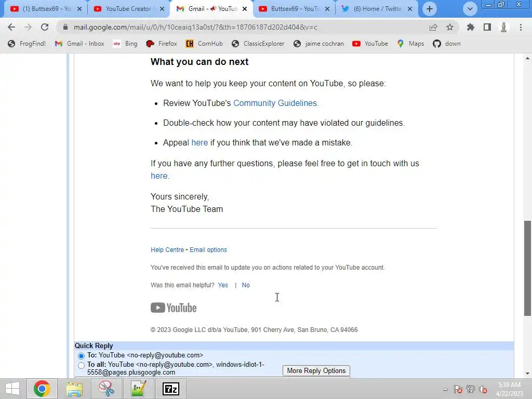Open the YouTube bookmark
The image size is (532, 399).
370,44
